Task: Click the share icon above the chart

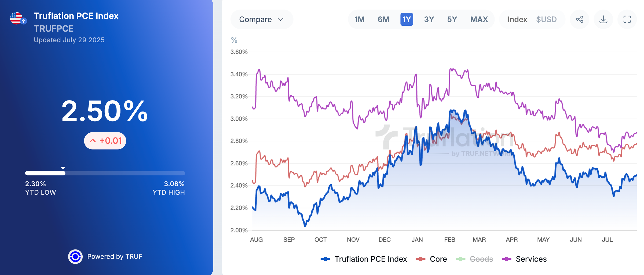Action: coord(580,19)
